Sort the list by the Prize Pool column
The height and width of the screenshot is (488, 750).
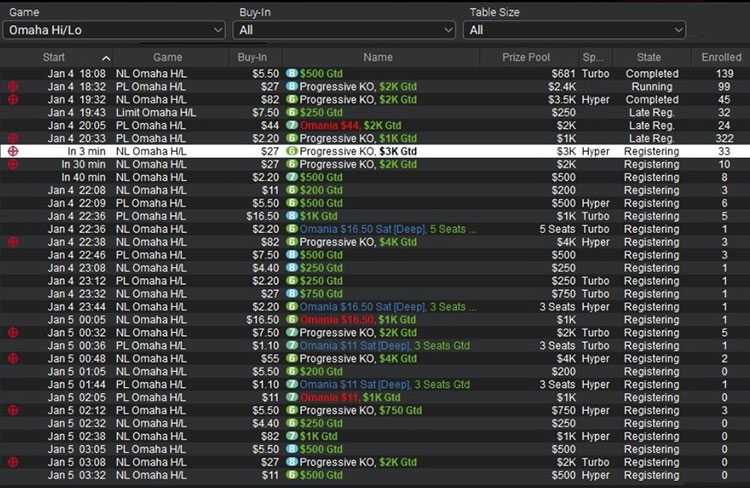530,58
